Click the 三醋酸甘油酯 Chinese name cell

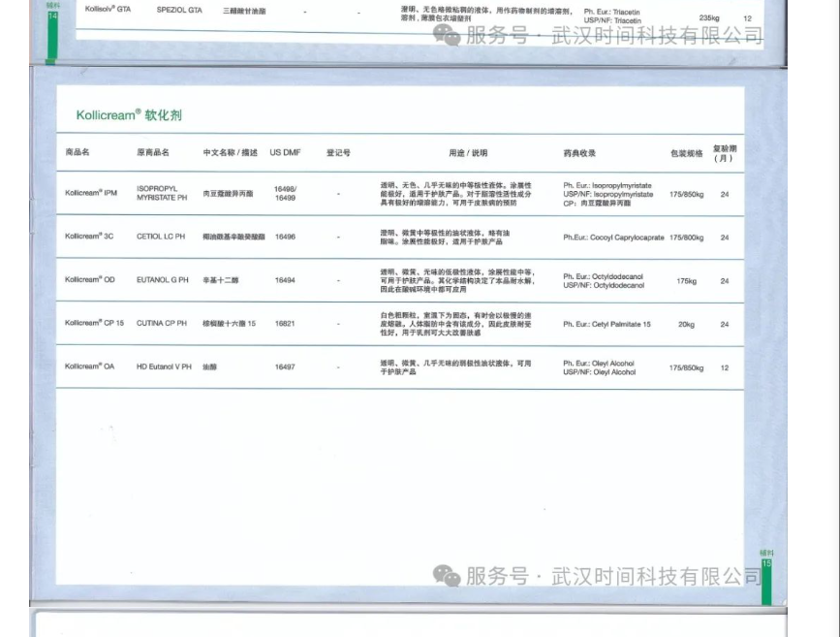[x=244, y=12]
